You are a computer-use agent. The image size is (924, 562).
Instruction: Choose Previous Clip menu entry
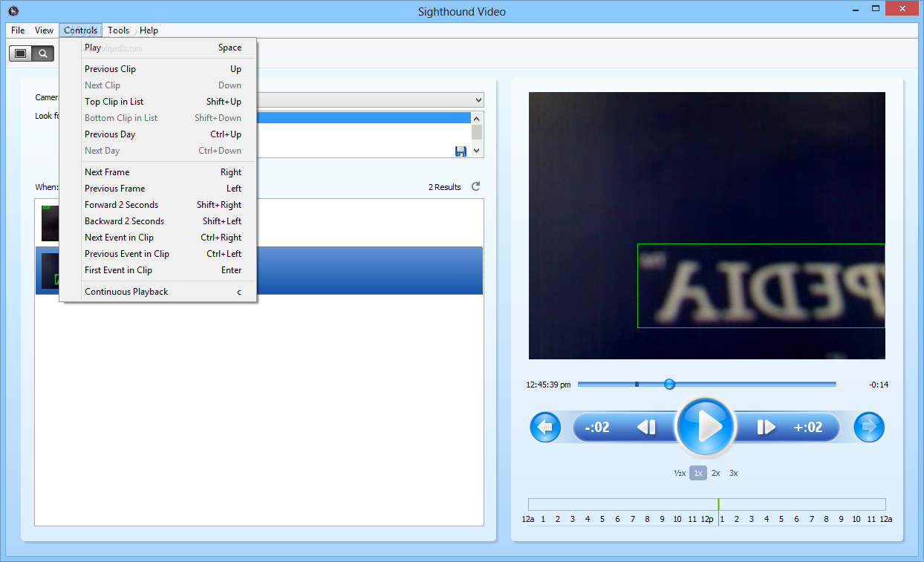coord(158,69)
